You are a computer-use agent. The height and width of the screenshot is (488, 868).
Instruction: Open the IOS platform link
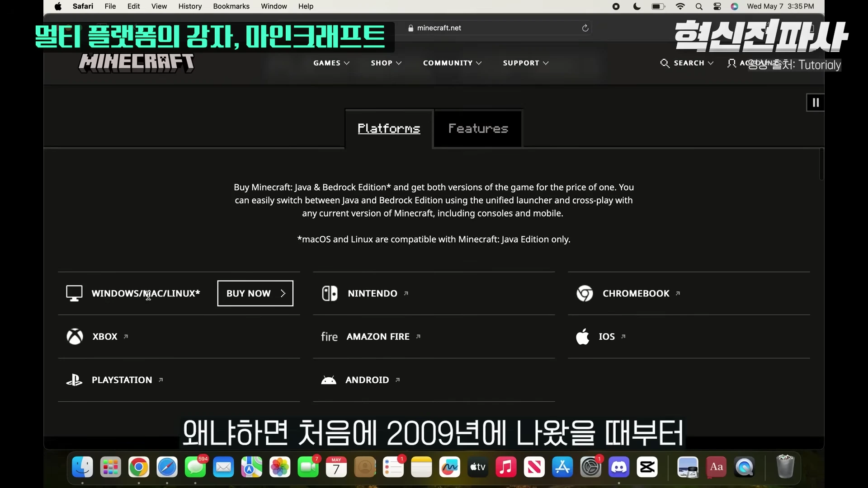[612, 337]
